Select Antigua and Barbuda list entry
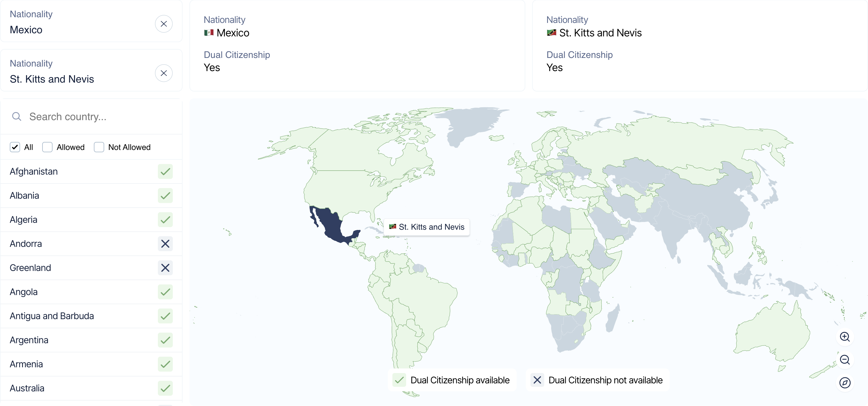 [x=91, y=316]
